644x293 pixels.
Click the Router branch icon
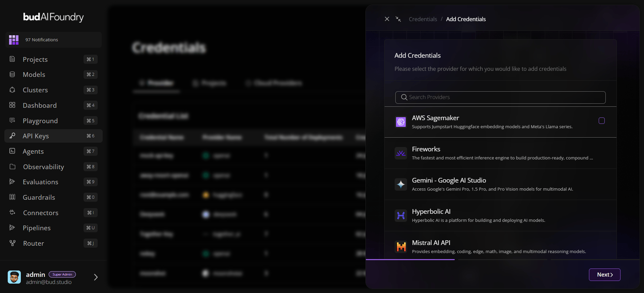(x=12, y=243)
